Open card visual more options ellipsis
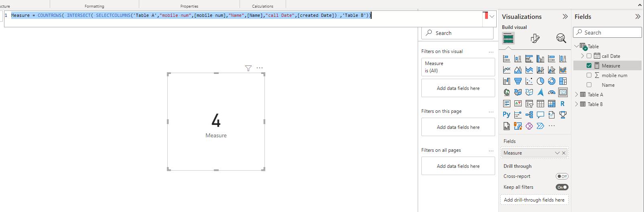This screenshot has width=644, height=212. pyautogui.click(x=260, y=68)
